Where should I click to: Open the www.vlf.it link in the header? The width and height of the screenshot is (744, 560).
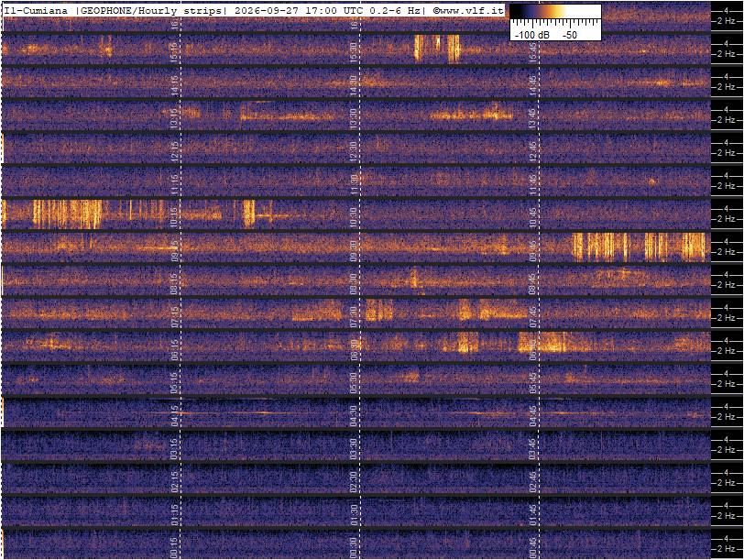point(467,10)
